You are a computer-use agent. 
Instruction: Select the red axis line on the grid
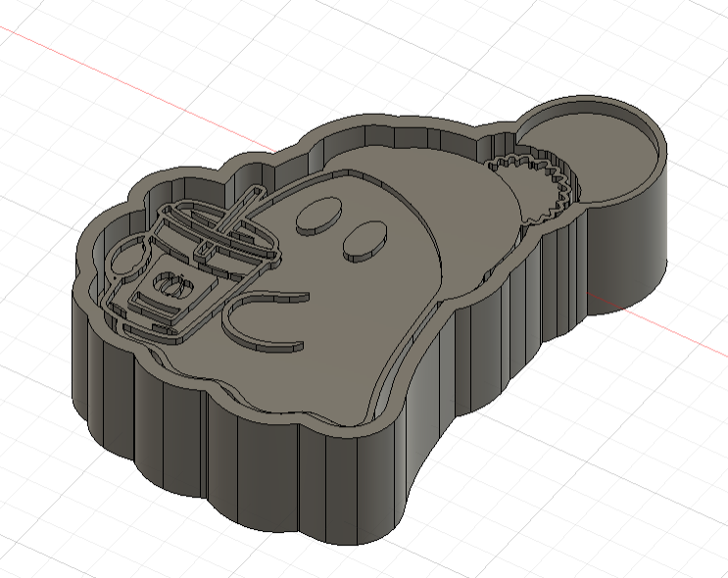[139, 87]
